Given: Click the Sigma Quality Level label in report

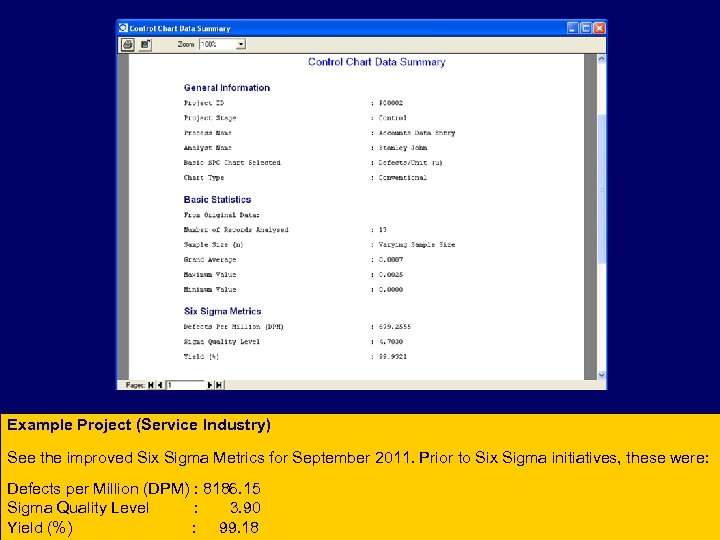Looking at the screenshot, I should click(222, 342).
